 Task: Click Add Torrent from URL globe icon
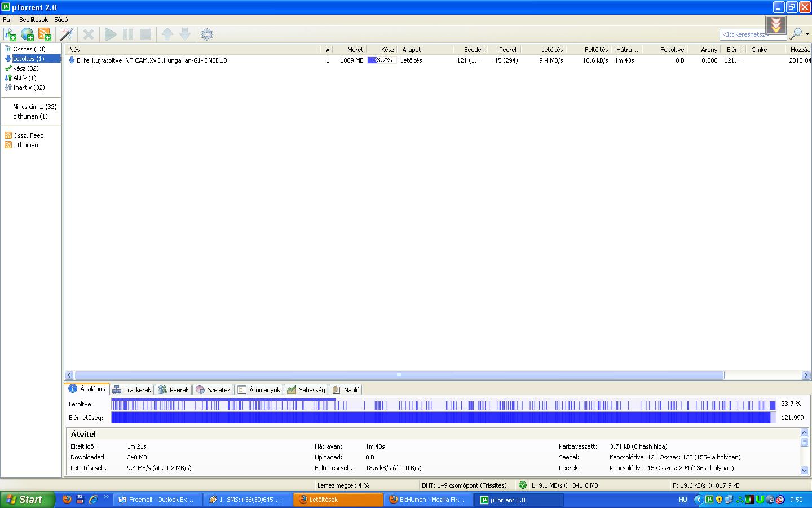27,34
